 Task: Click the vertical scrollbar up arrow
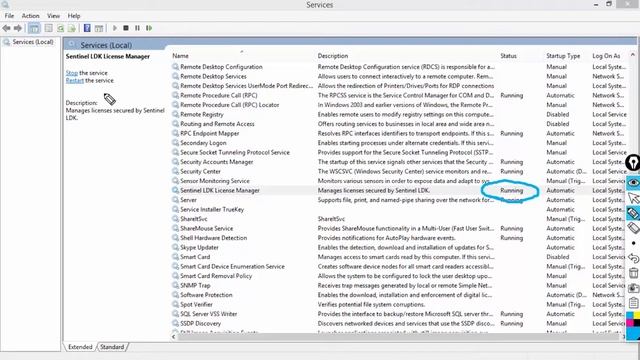pyautogui.click(x=633, y=55)
